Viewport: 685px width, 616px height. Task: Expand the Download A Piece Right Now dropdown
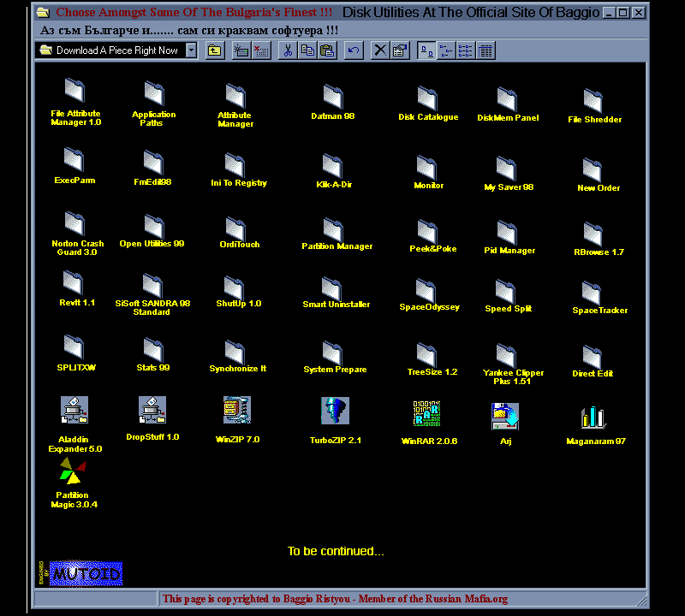(191, 50)
